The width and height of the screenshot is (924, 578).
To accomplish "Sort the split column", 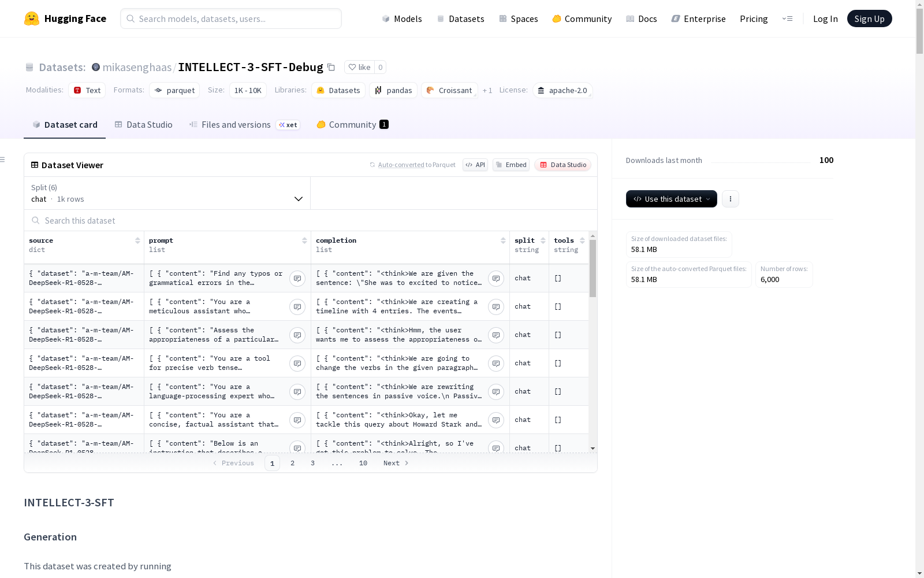I will click(543, 240).
